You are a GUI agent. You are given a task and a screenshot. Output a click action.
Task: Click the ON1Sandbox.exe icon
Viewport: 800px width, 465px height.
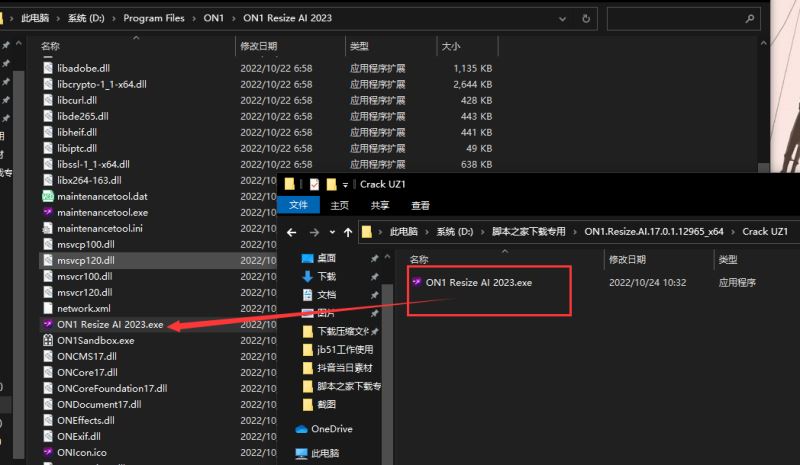pos(48,340)
